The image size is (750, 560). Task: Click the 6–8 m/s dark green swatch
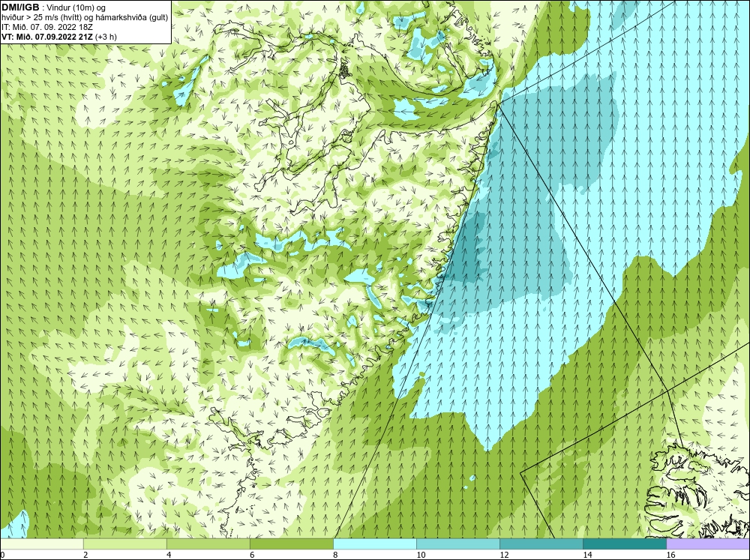tap(291, 544)
